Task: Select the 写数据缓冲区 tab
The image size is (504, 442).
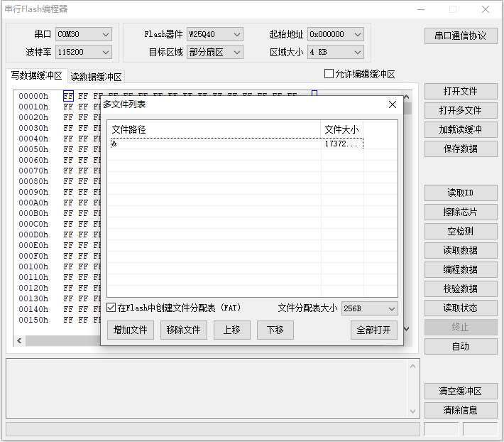Action: click(x=36, y=76)
